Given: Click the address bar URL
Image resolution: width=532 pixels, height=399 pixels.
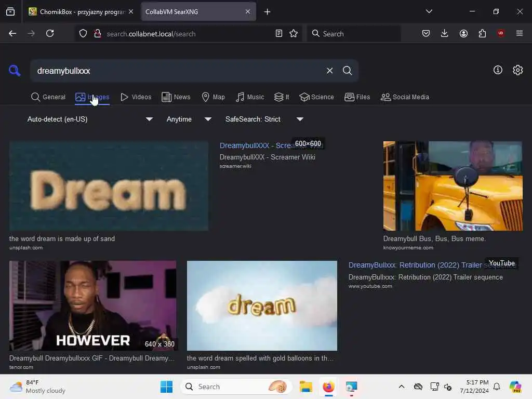Looking at the screenshot, I should [x=151, y=34].
